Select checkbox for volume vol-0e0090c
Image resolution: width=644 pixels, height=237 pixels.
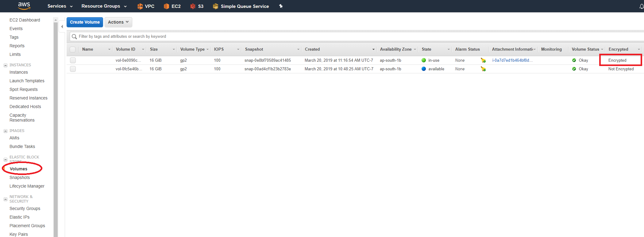pos(73,60)
